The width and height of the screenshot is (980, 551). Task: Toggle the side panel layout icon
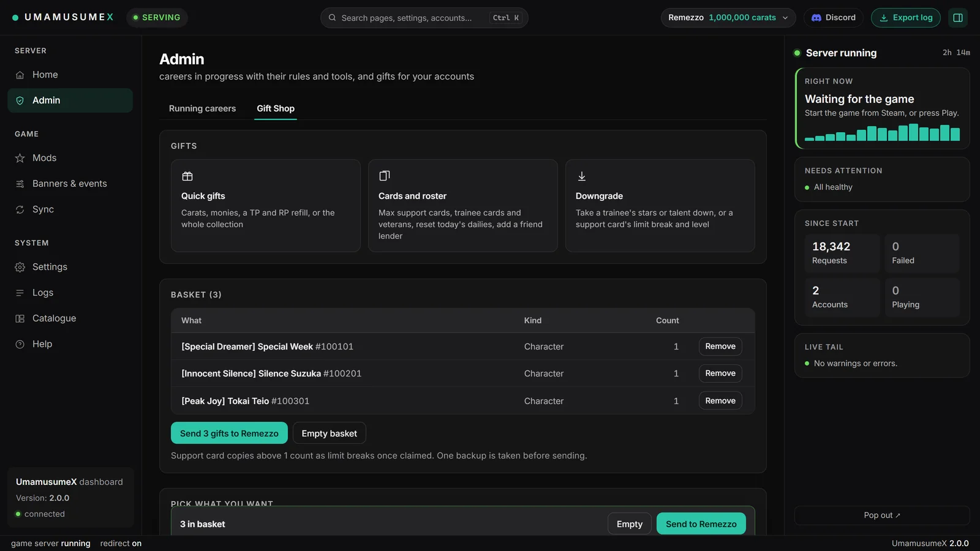click(958, 18)
